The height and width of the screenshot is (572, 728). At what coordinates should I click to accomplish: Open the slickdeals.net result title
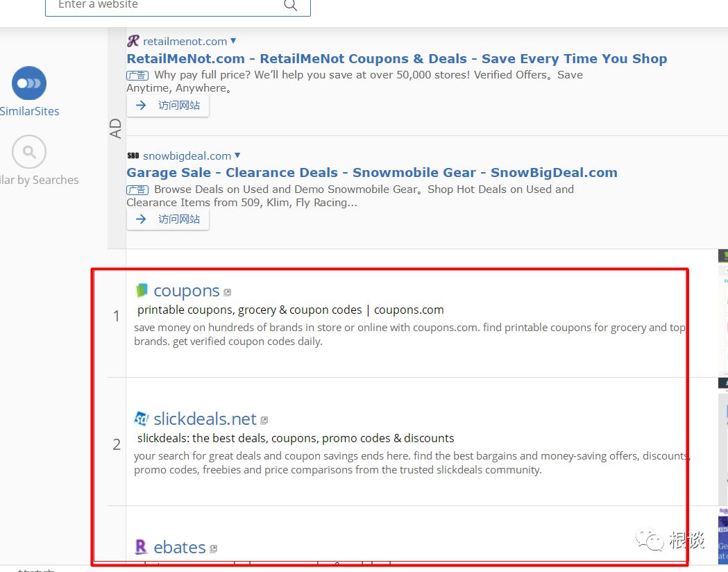tap(205, 419)
